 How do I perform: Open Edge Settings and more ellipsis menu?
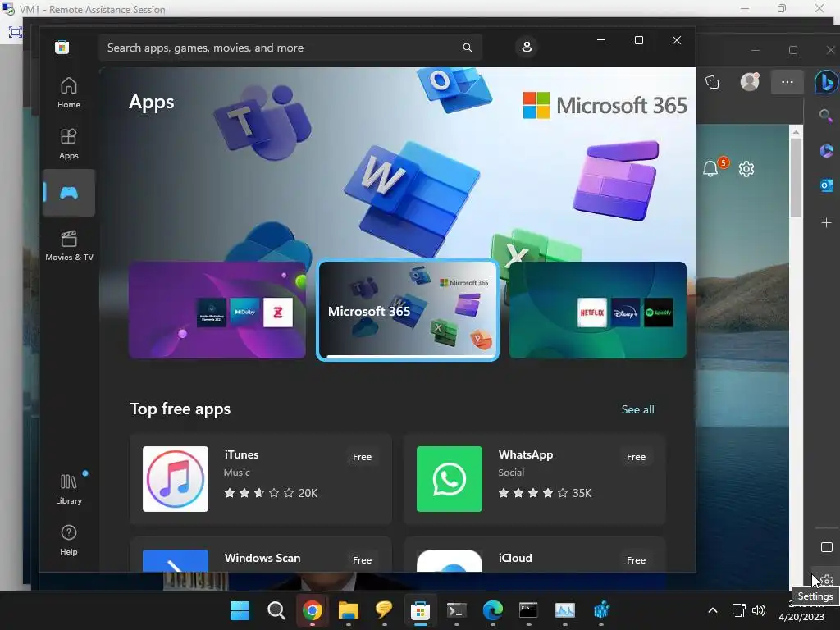pyautogui.click(x=787, y=82)
